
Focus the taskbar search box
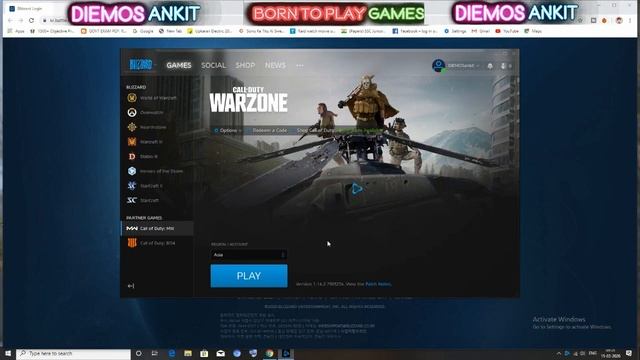pyautogui.click(x=73, y=353)
